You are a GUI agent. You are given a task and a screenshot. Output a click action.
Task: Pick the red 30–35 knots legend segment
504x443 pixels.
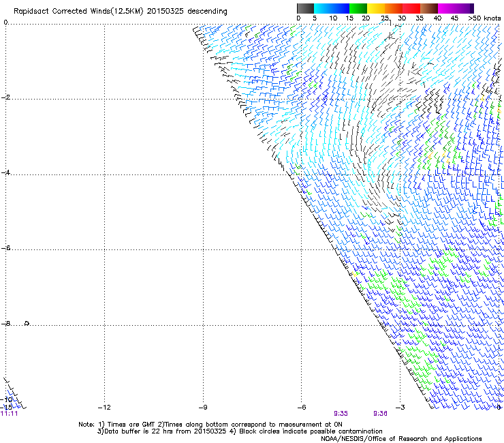coord(411,8)
